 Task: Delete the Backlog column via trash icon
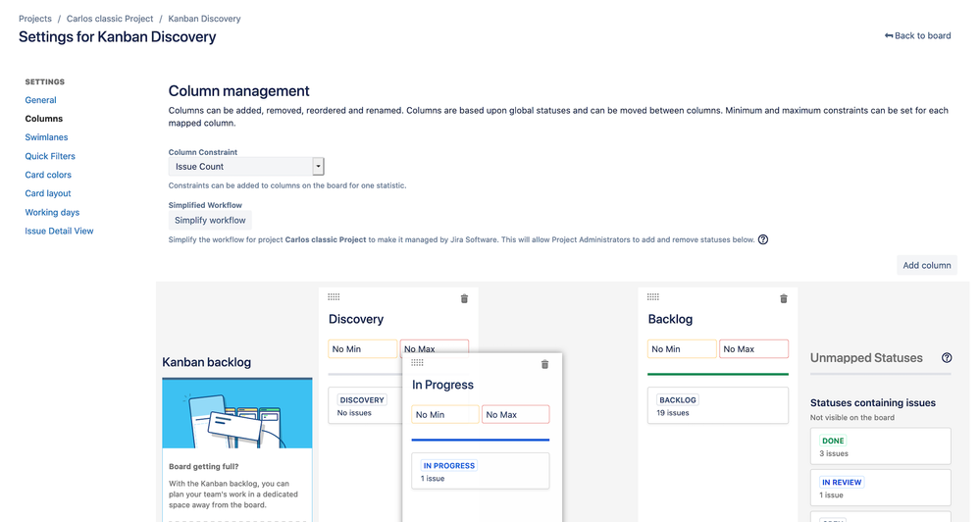[784, 299]
